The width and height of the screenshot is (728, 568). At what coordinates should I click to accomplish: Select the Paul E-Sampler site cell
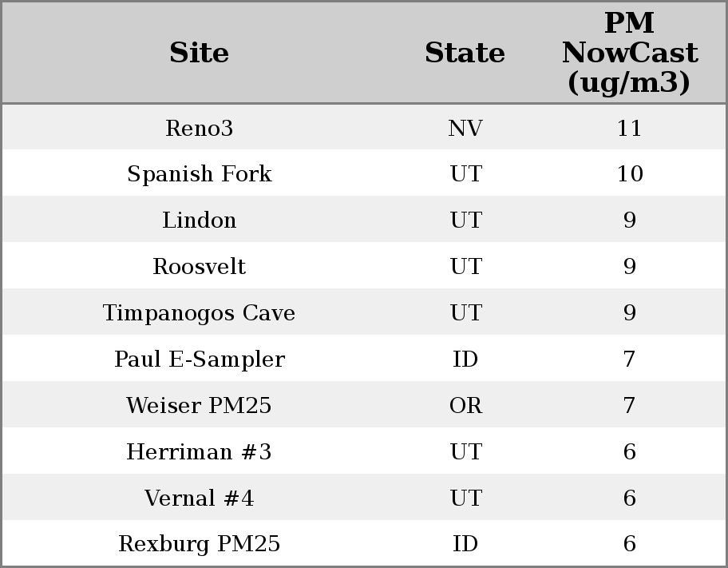[200, 359]
